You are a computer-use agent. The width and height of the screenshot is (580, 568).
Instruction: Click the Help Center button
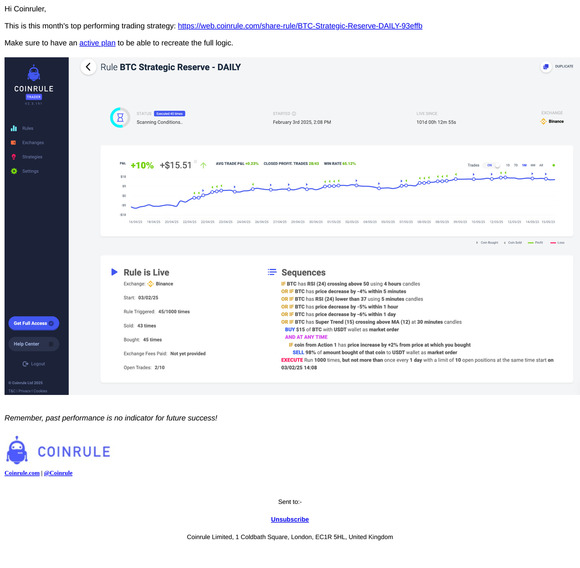34,344
